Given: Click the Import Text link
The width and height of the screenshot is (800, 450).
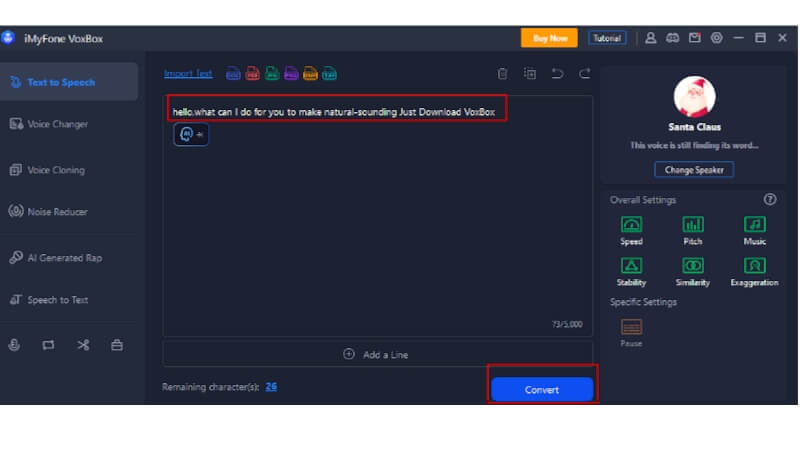Looking at the screenshot, I should pos(188,73).
